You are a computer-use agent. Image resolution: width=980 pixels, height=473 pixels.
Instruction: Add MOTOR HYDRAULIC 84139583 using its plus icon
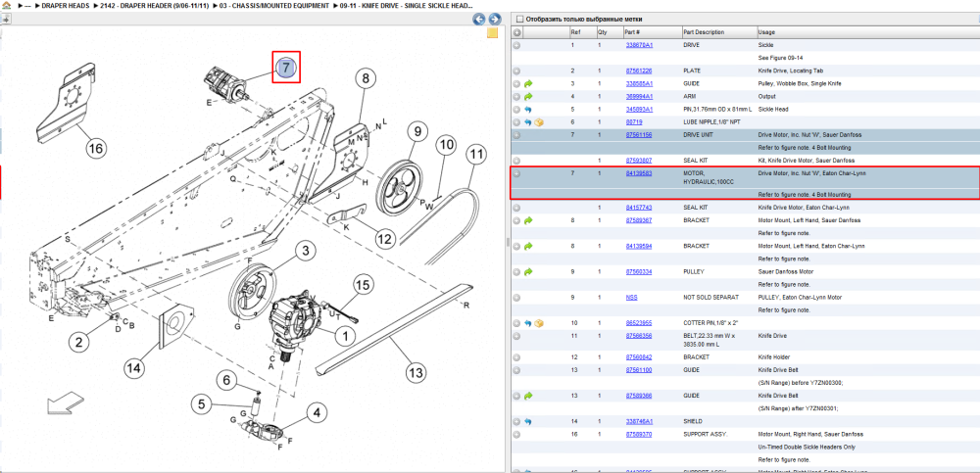click(x=516, y=173)
